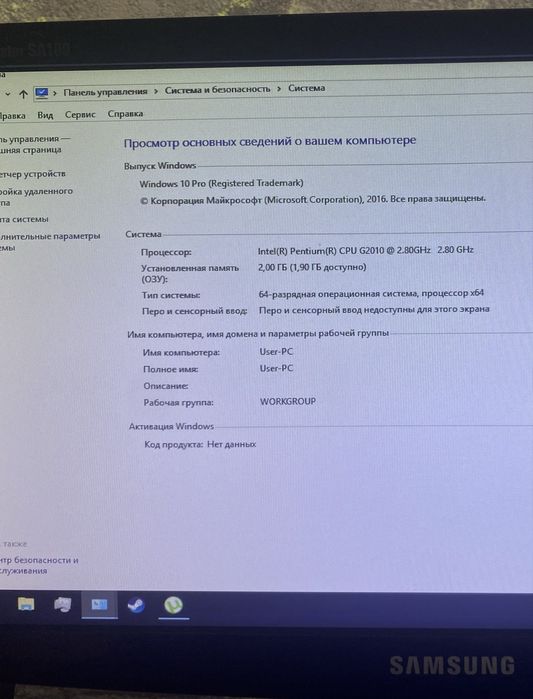Open Диспетчер устройств link
This screenshot has height=699, width=533.
[33, 174]
